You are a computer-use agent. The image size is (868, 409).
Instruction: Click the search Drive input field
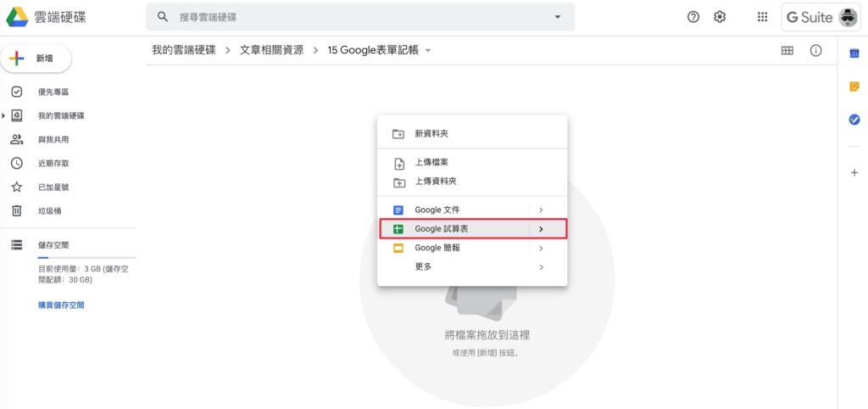pos(359,17)
